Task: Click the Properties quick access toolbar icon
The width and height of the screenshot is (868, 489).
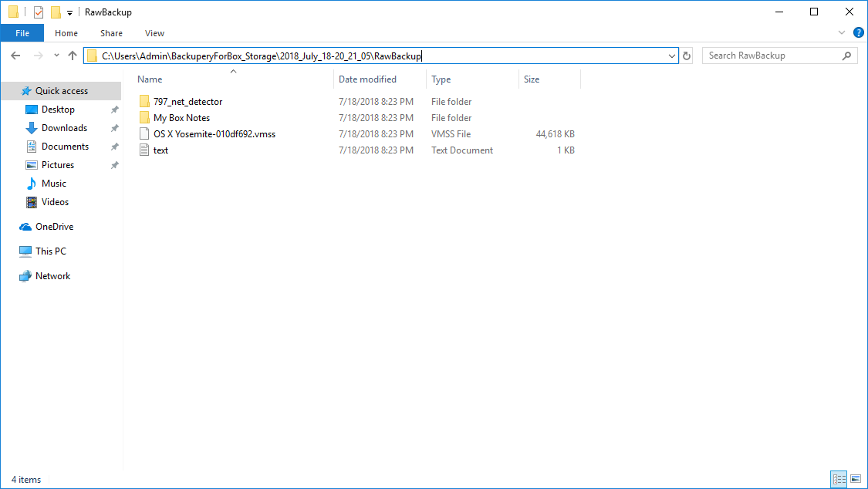Action: pos(39,12)
